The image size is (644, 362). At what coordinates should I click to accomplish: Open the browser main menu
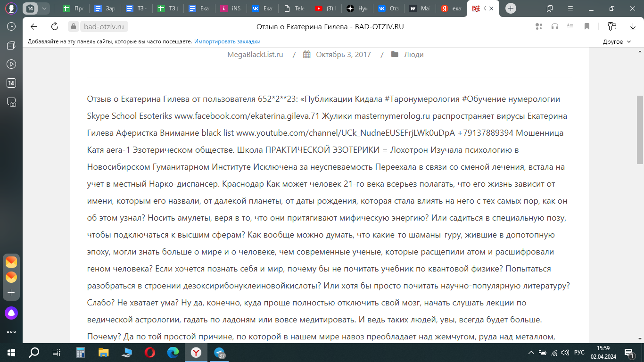tap(570, 8)
